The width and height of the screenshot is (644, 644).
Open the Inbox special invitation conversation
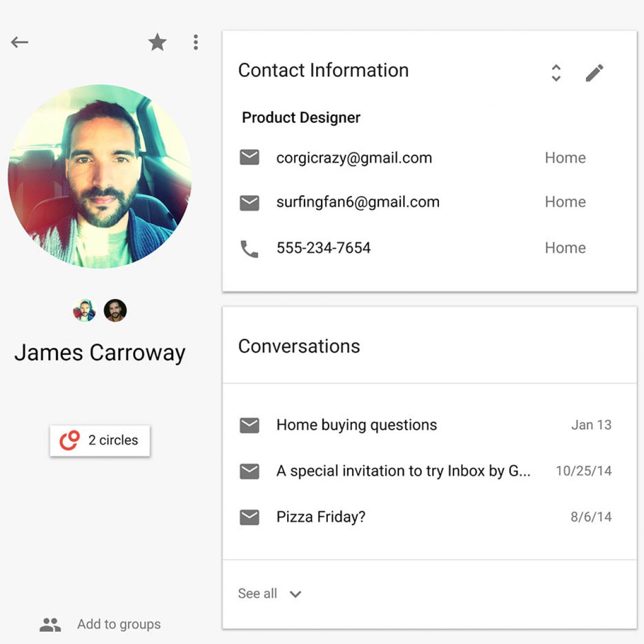click(403, 471)
